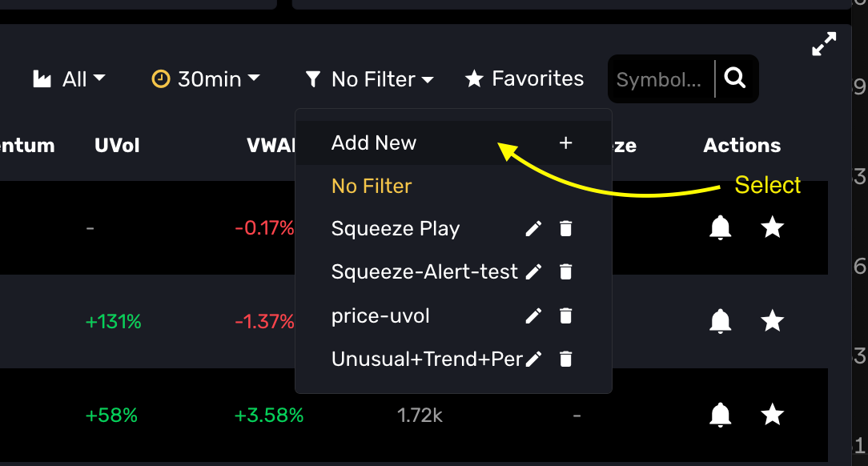Screen dimensions: 868x466
Task: Toggle alert bell in second row
Action: (720, 321)
